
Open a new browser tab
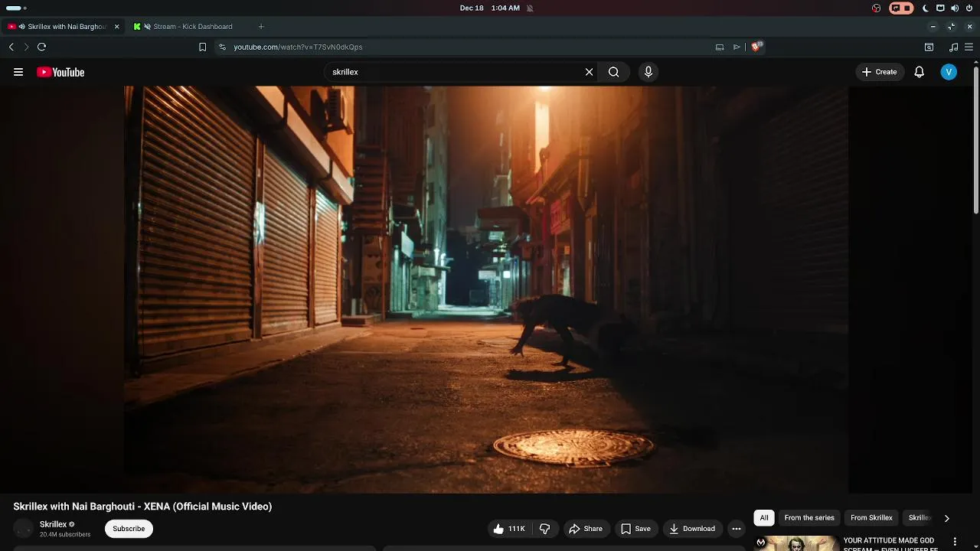261,27
